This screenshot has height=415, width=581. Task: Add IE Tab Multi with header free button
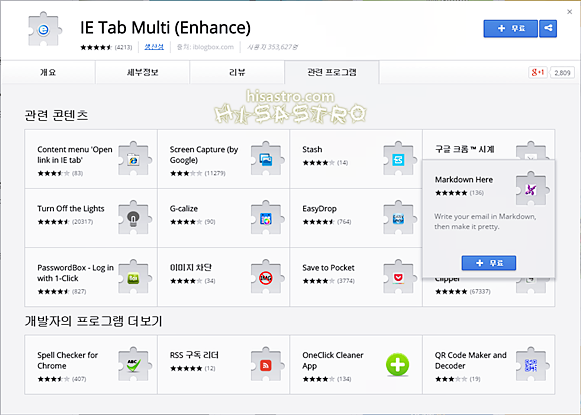tap(511, 29)
